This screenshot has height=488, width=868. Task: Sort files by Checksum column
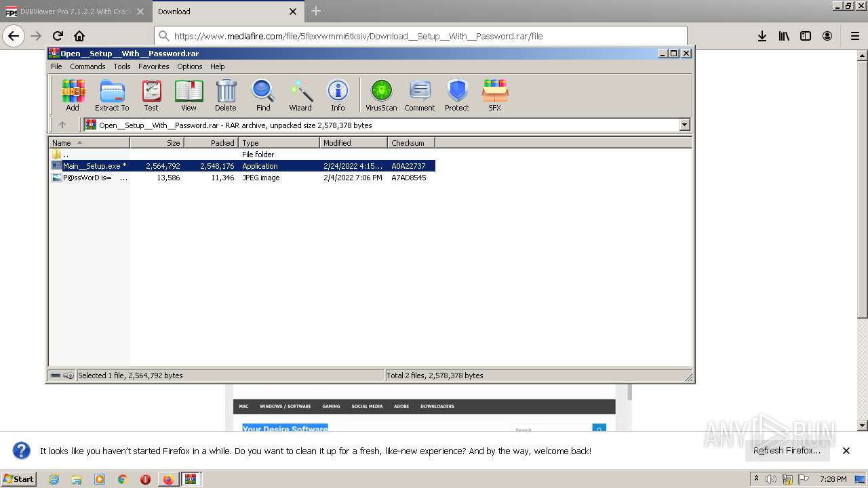(411, 142)
